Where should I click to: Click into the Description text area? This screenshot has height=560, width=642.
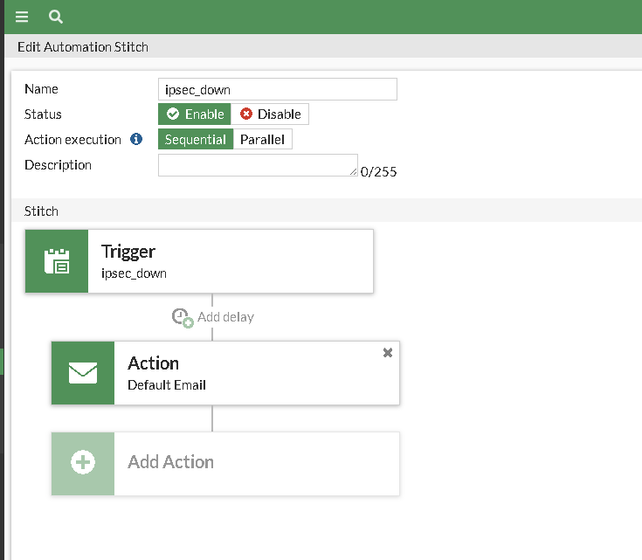257,165
